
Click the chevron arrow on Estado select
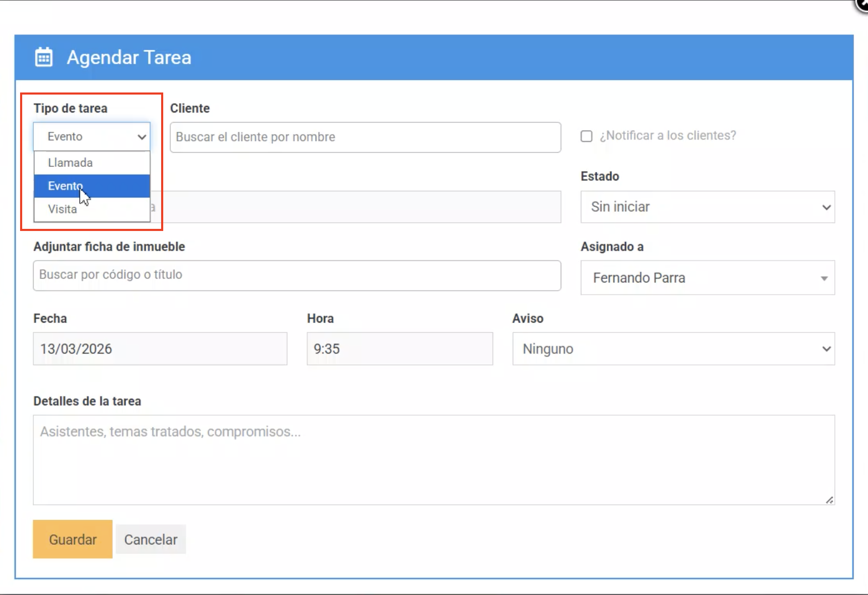coord(826,208)
